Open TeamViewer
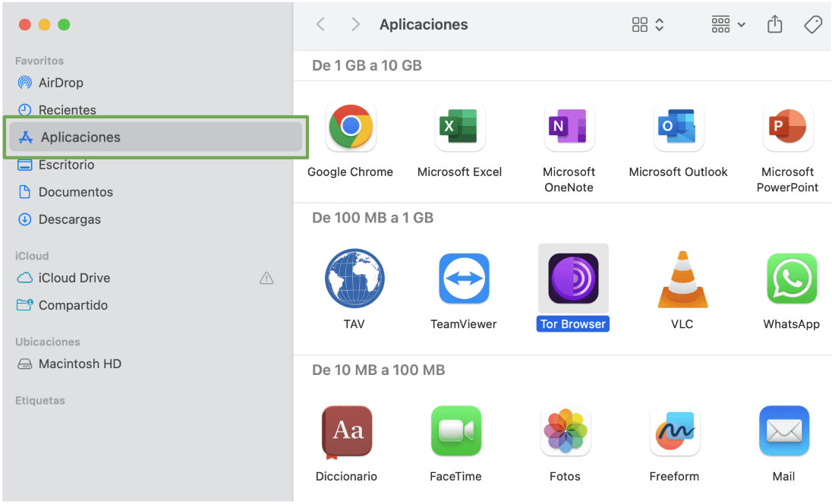Viewport: 832px width, 504px height. 464,279
